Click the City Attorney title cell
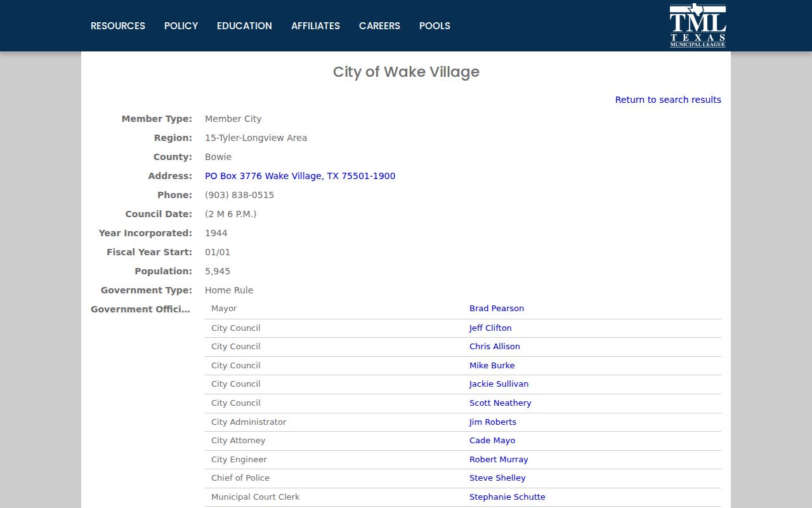Viewport: 812px width, 508px height. tap(239, 441)
